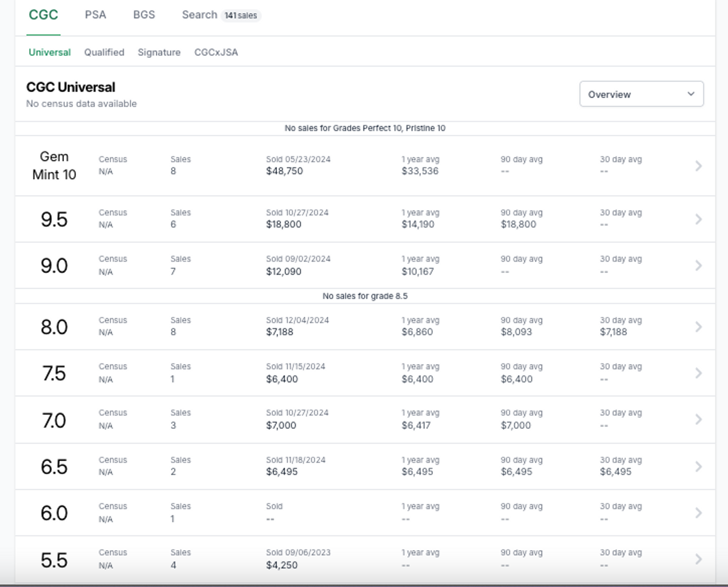Click the No sales for grade 8.5 notice
Image resolution: width=728 pixels, height=587 pixels.
pyautogui.click(x=365, y=296)
